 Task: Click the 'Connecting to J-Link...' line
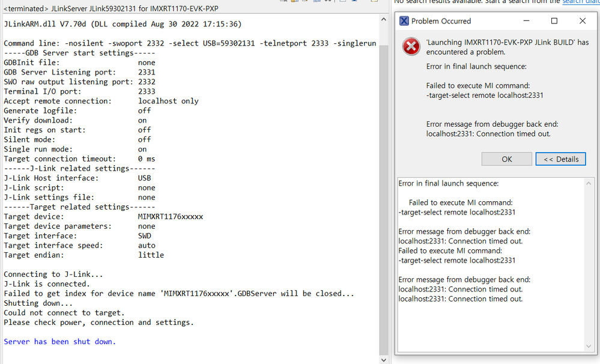point(53,275)
